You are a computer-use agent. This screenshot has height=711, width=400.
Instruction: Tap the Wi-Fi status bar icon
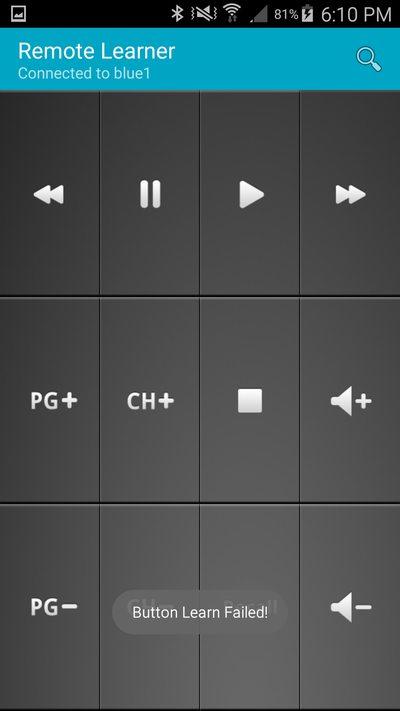pyautogui.click(x=232, y=14)
